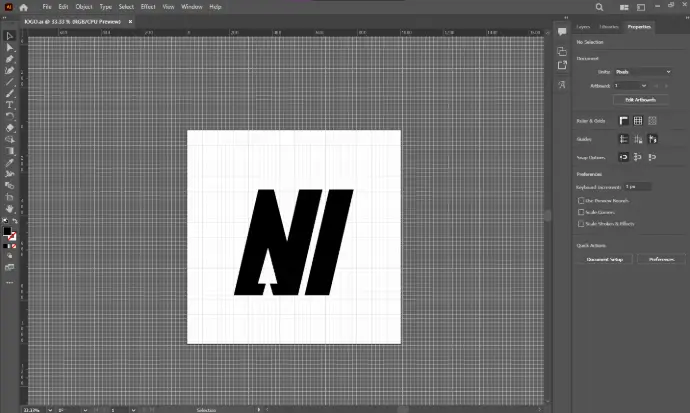Switch to the Layers tab

(x=583, y=27)
